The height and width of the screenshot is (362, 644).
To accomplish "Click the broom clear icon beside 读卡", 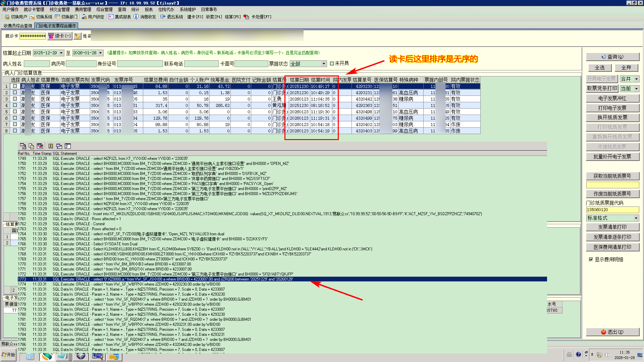I will [x=77, y=36].
